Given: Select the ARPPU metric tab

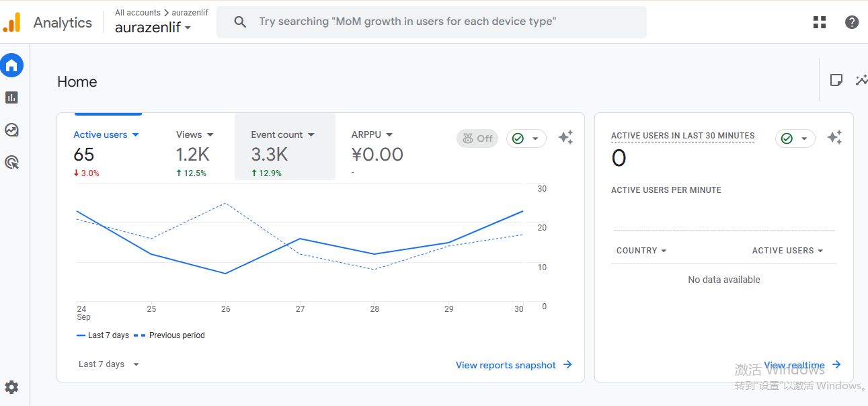Looking at the screenshot, I should (372, 135).
